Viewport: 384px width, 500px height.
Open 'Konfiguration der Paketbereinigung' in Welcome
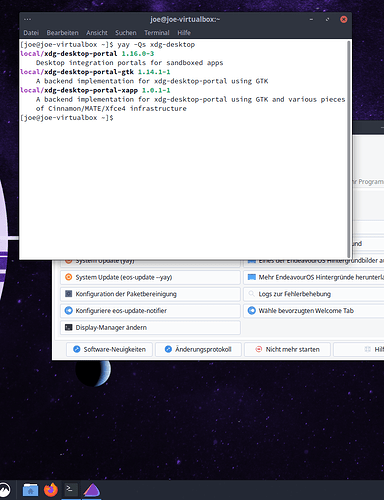[150, 294]
